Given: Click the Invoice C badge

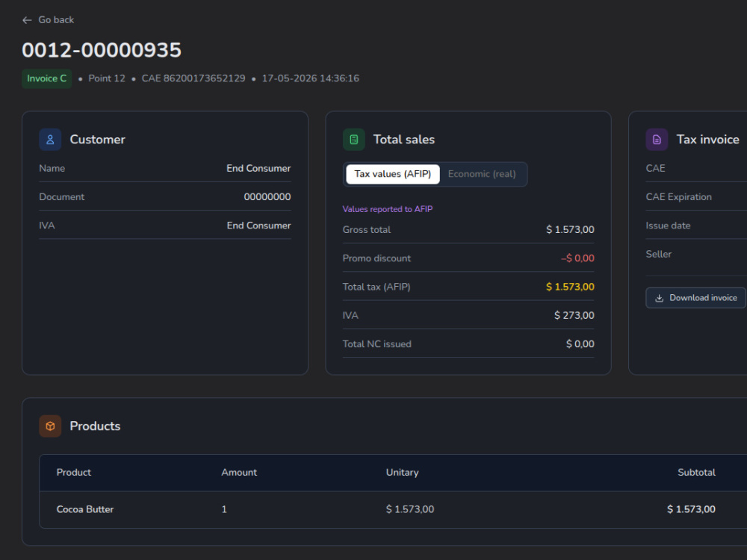Looking at the screenshot, I should (46, 78).
